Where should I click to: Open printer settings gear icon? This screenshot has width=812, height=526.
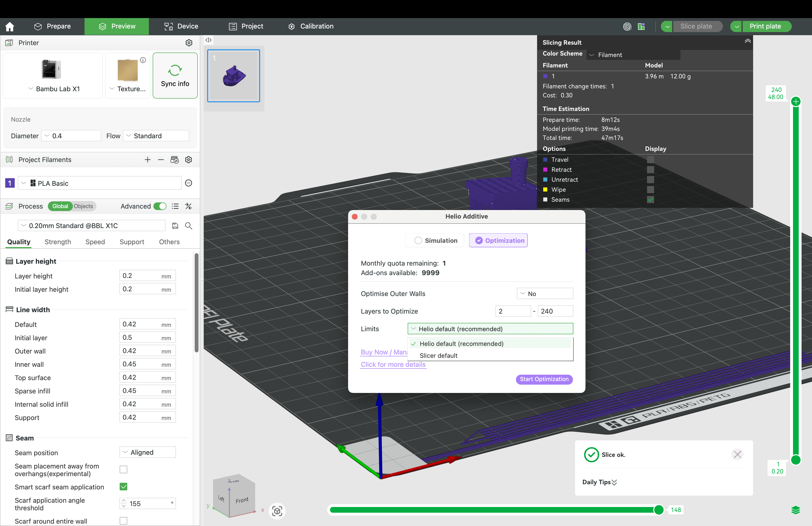(x=189, y=43)
